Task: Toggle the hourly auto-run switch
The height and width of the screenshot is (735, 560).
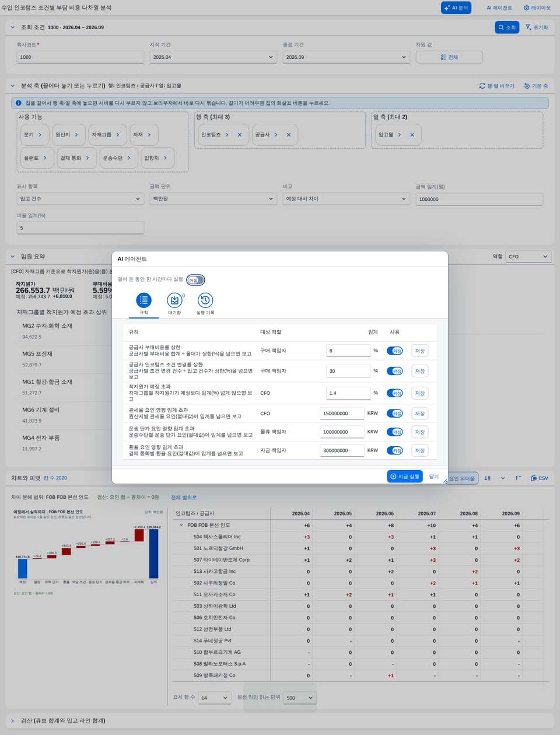Action: (x=195, y=280)
